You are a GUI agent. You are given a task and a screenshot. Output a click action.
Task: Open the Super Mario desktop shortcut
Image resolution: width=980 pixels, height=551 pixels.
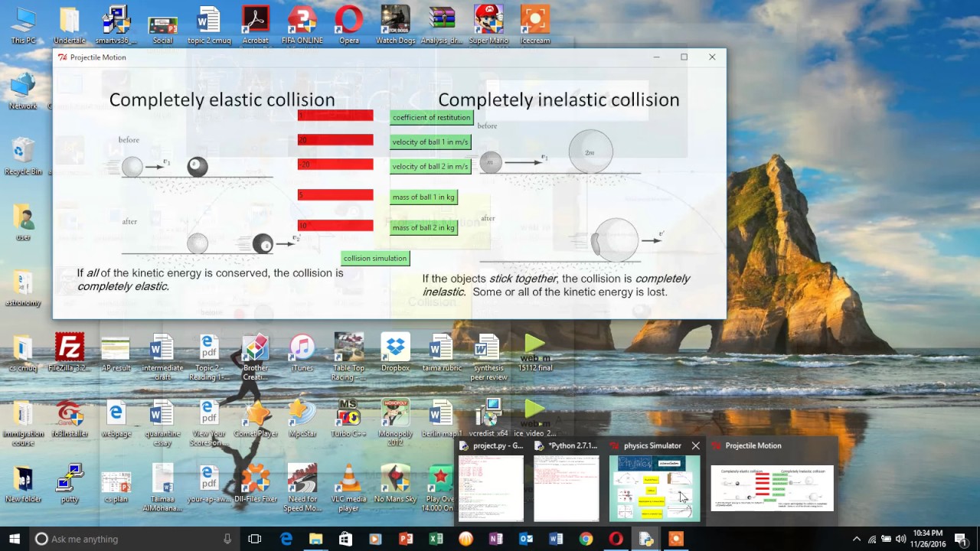tap(488, 25)
